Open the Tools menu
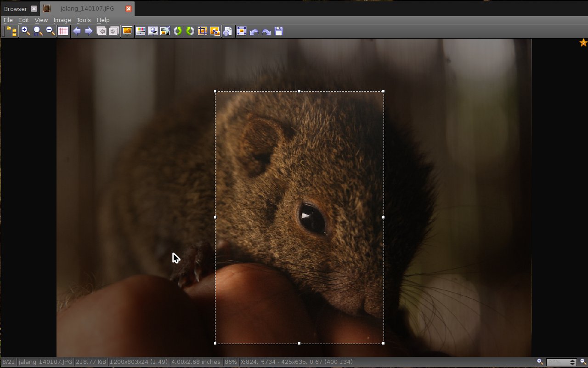 [x=84, y=20]
